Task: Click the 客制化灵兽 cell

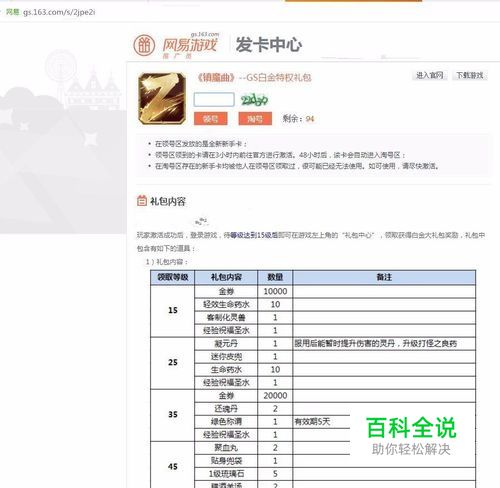Action: 226,318
